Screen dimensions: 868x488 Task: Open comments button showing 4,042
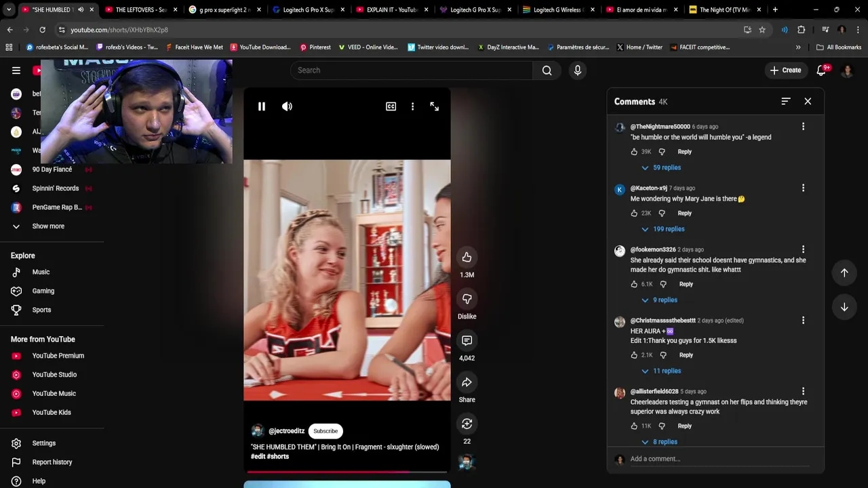point(467,340)
